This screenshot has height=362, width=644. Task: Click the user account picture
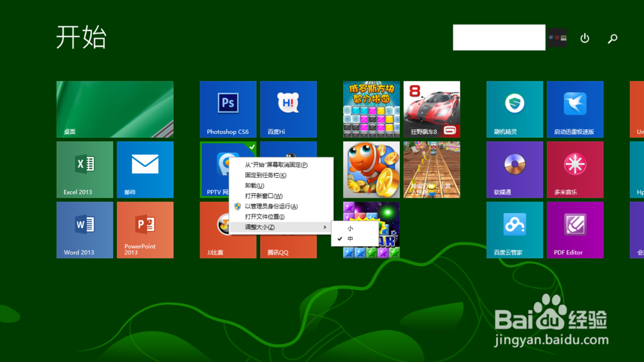coord(557,37)
